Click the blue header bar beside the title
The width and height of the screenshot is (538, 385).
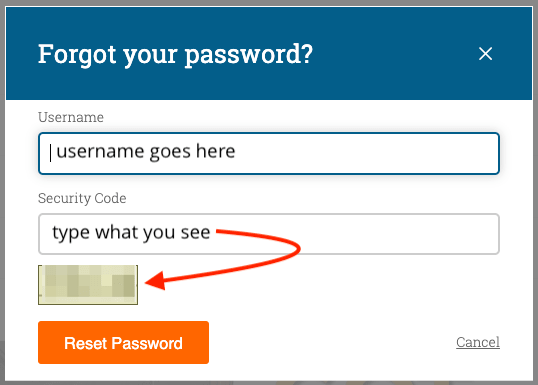coord(395,54)
